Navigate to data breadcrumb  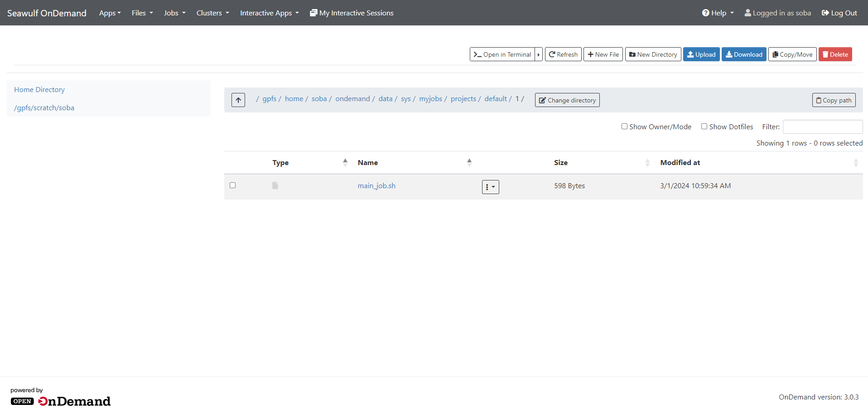(386, 98)
